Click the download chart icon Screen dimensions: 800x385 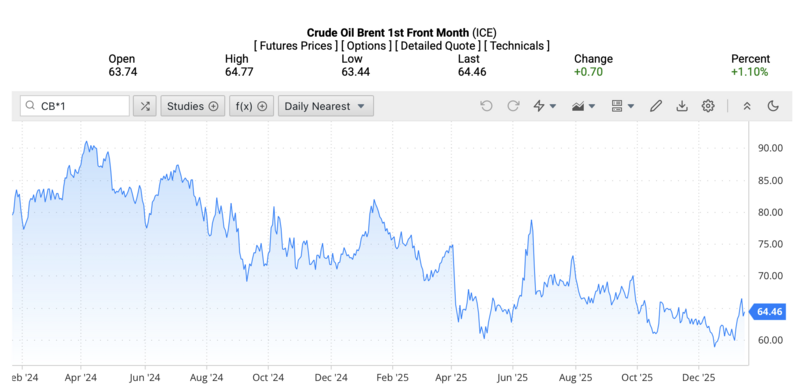click(x=682, y=106)
